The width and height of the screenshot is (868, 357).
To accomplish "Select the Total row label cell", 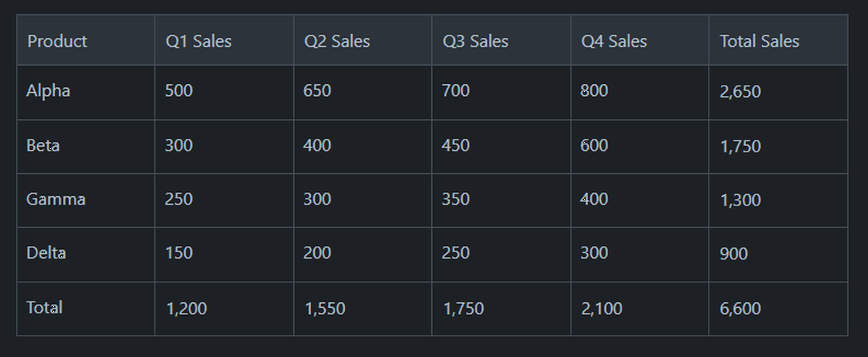I will tap(44, 308).
